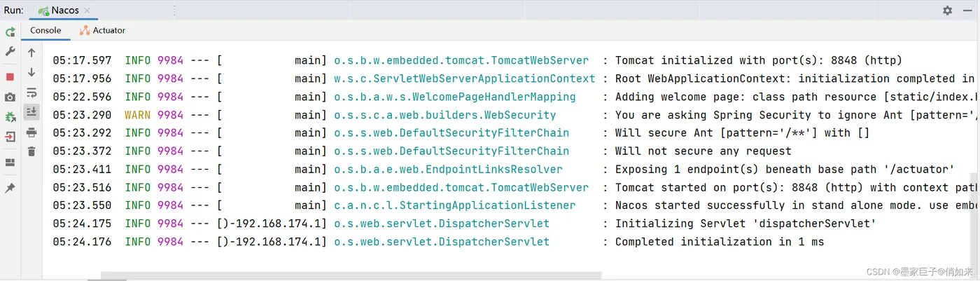980x281 pixels.
Task: Close the Nacos run tab
Action: tap(88, 11)
